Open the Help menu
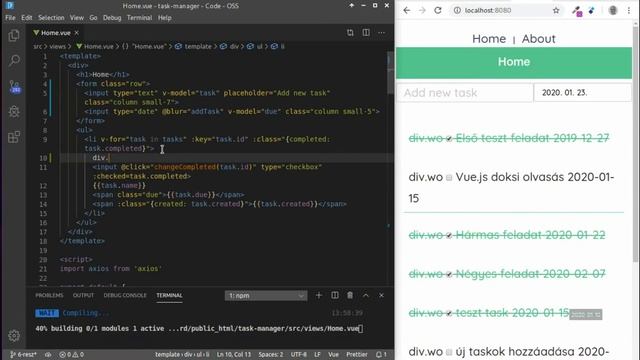Screen dimensions: 640x360 164,18
